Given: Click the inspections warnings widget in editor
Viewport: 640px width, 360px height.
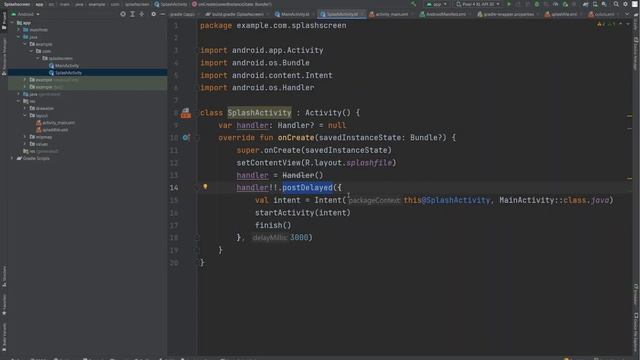Looking at the screenshot, I should (x=605, y=24).
